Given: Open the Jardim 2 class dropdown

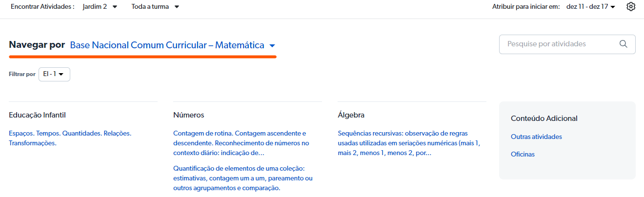Looking at the screenshot, I should [100, 7].
